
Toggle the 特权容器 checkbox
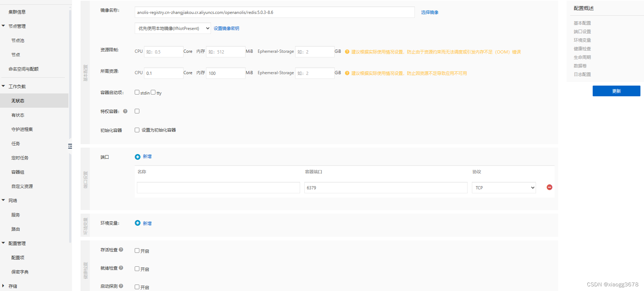click(137, 111)
